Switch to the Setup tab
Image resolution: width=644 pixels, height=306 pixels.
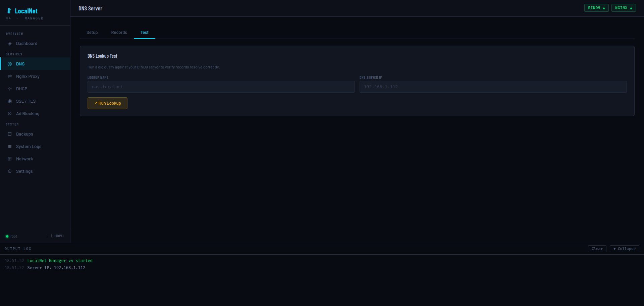click(x=92, y=33)
